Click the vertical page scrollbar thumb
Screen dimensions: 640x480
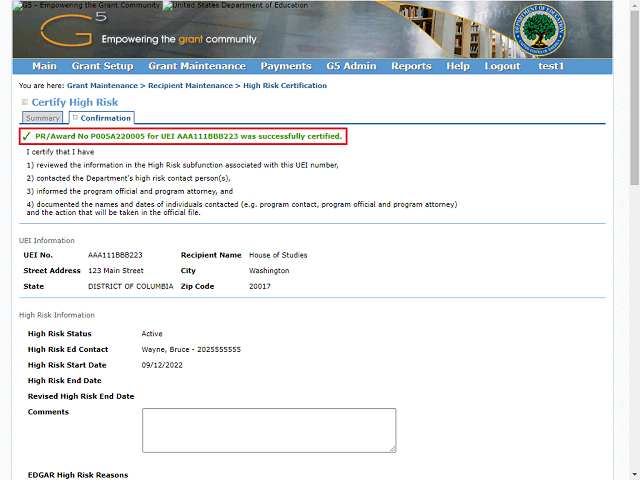point(633,100)
